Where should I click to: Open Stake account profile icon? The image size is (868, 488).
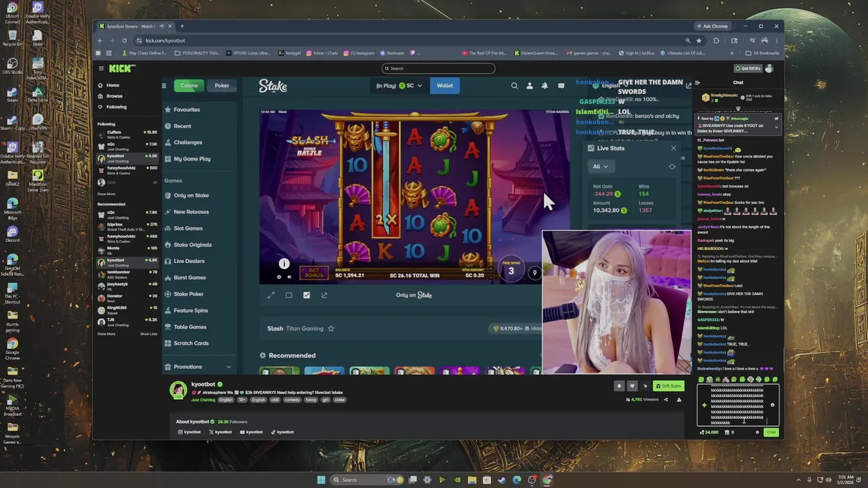point(530,85)
